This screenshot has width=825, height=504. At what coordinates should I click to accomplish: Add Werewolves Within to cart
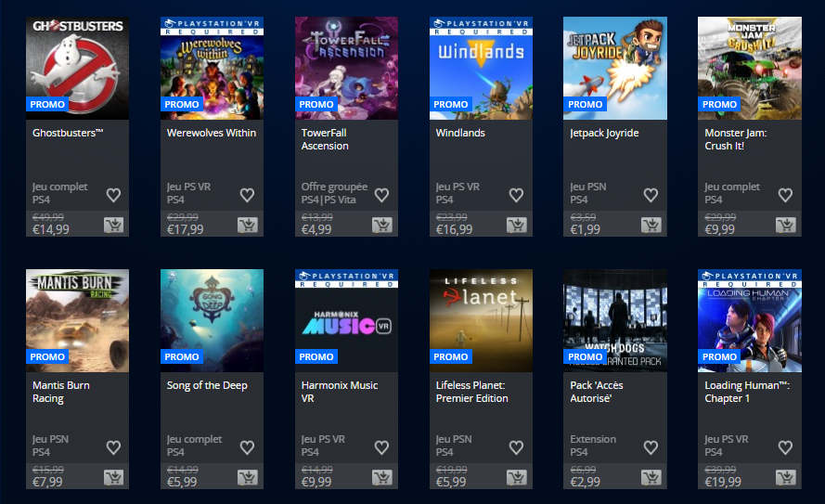(247, 226)
